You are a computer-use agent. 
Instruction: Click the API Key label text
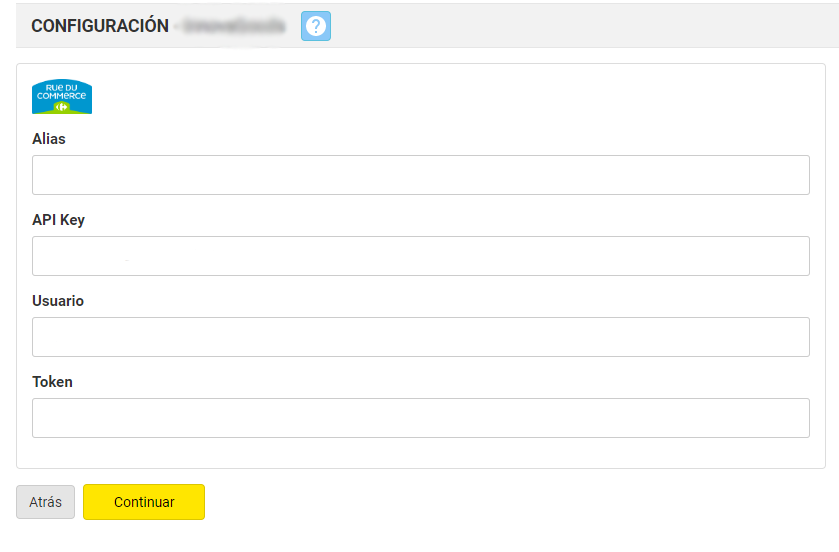(58, 220)
